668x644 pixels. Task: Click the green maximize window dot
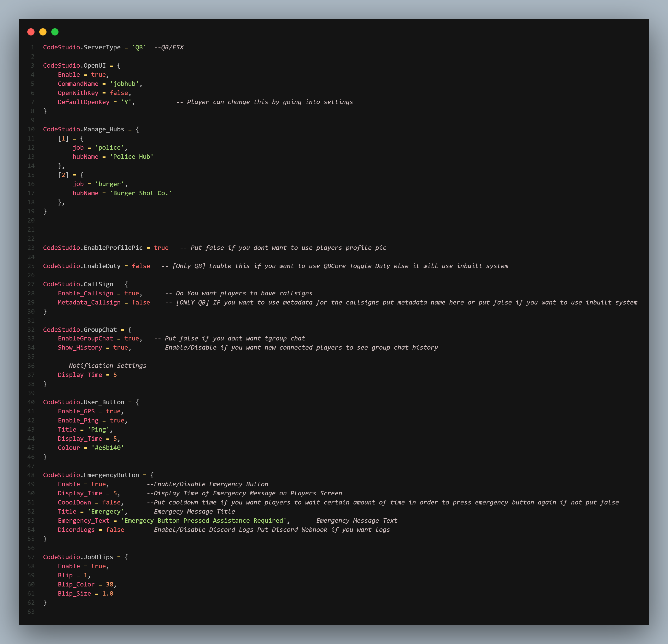(55, 32)
